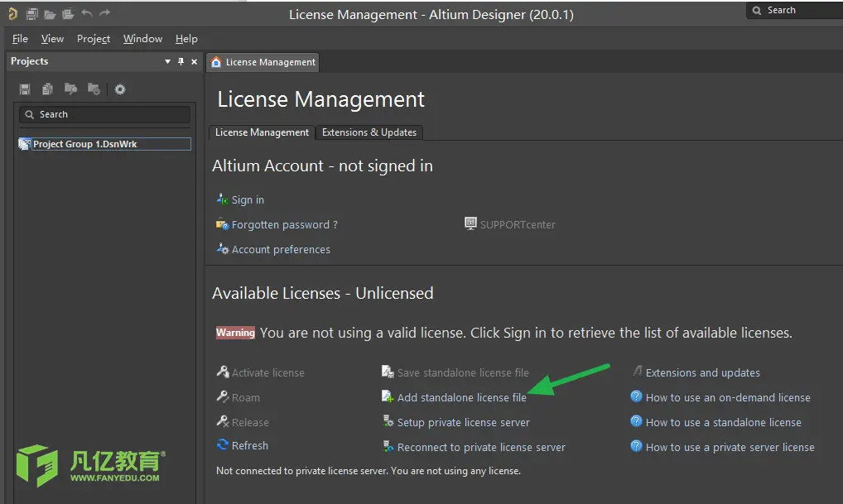
Task: Click Activate license
Action: point(267,372)
